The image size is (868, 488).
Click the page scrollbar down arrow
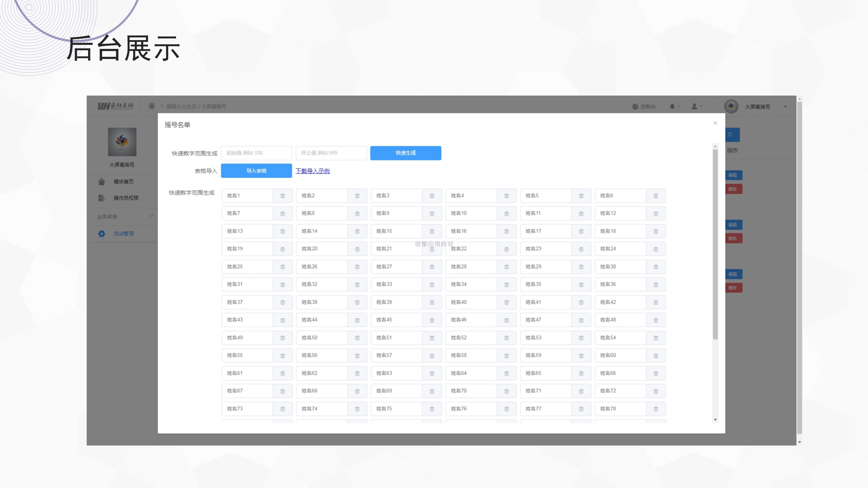pyautogui.click(x=800, y=442)
